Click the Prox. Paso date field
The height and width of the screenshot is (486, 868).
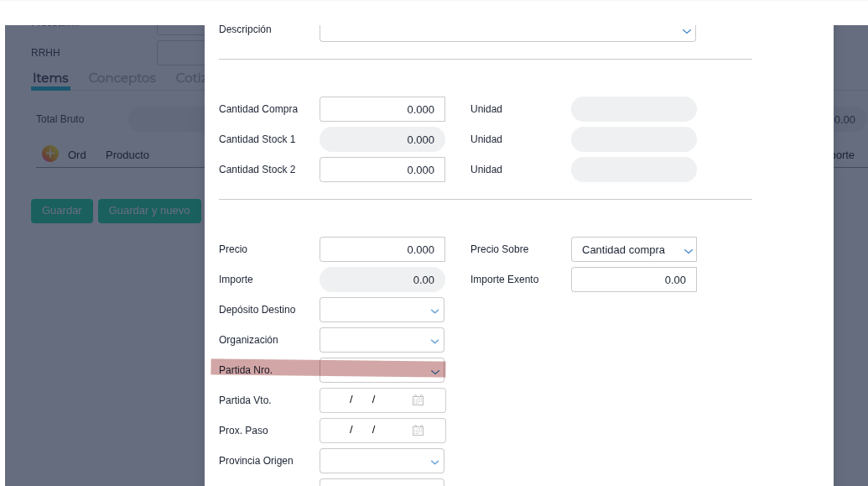coord(365,431)
